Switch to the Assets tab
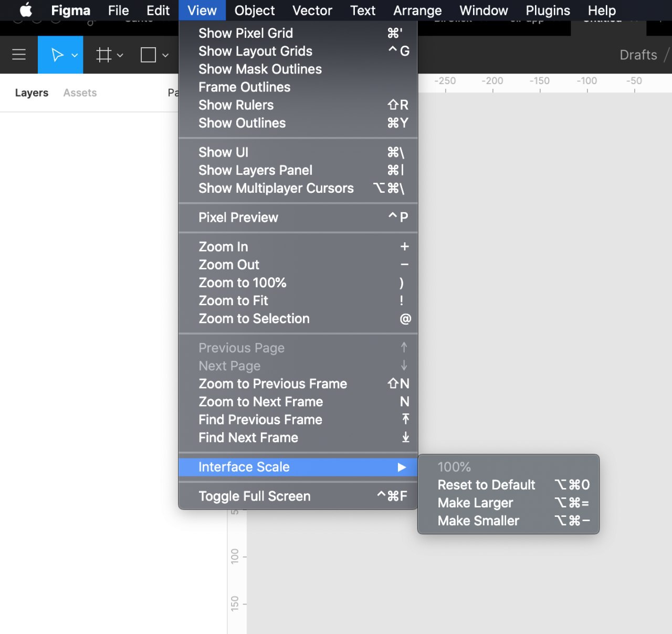Screen dimensions: 672x634 tap(80, 93)
